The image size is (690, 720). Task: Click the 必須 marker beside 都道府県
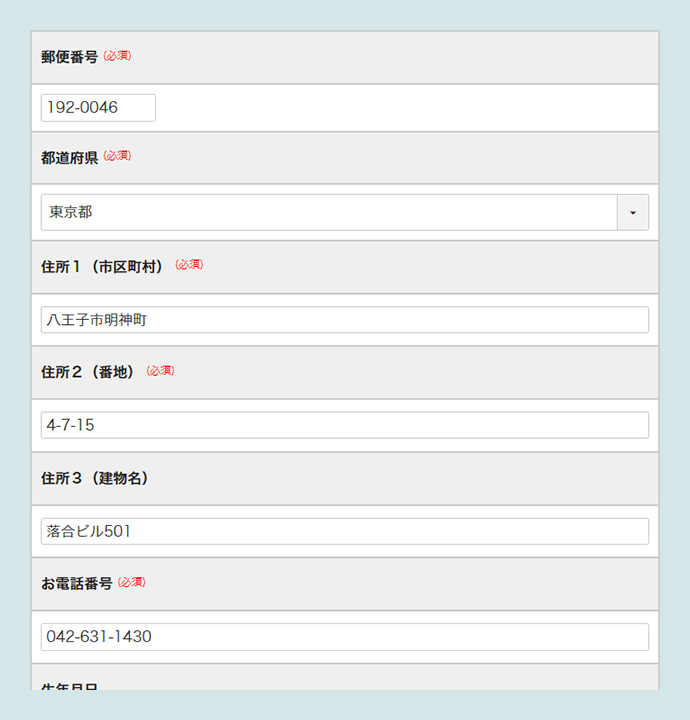point(118,157)
